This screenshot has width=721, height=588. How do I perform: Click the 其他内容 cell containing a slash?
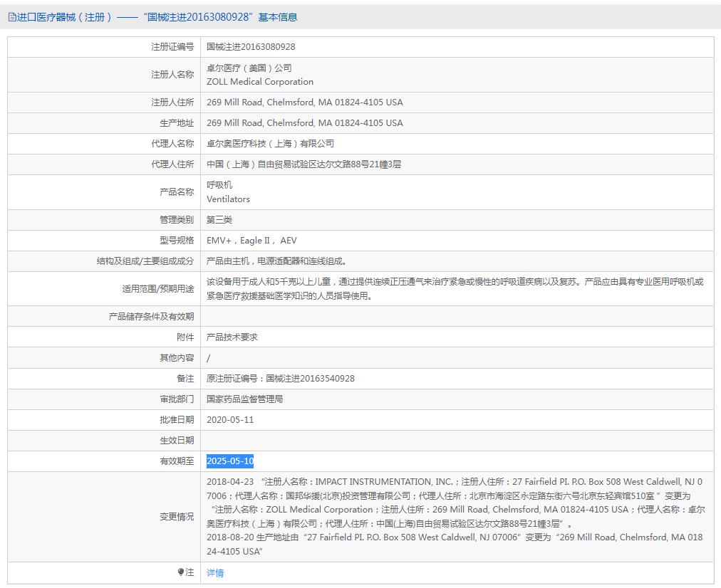coord(209,357)
